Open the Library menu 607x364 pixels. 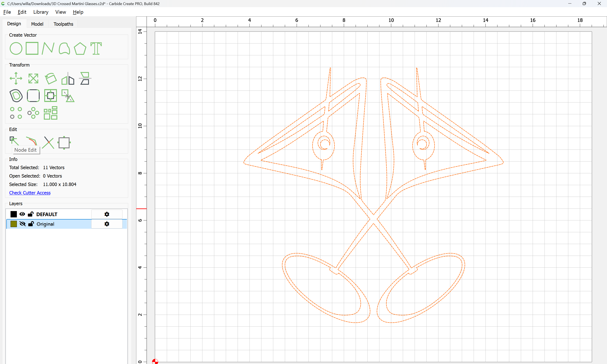(41, 12)
